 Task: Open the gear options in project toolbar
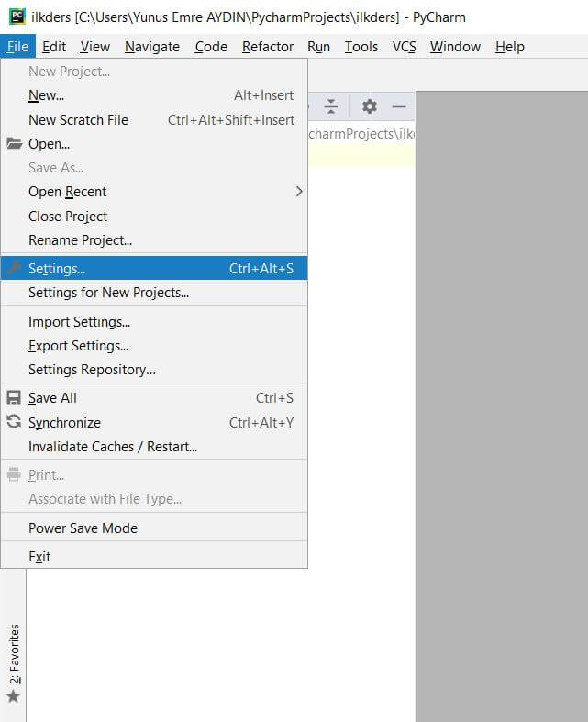[x=370, y=106]
